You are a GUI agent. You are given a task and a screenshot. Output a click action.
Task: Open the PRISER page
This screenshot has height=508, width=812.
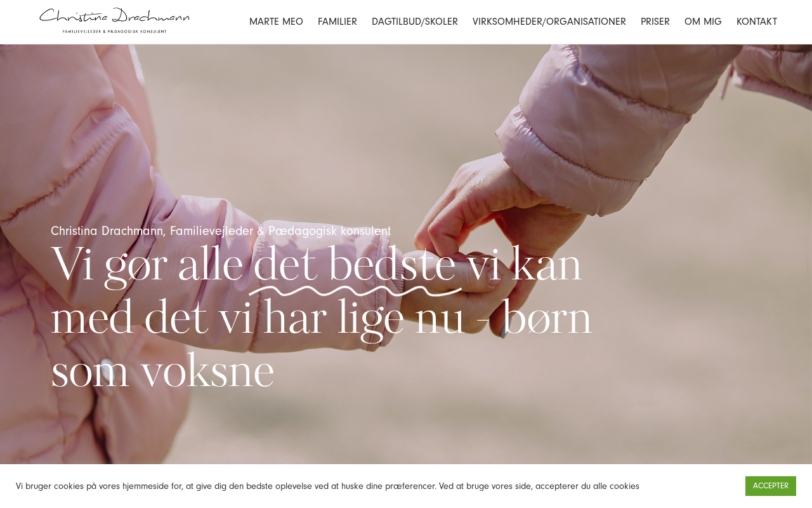pyautogui.click(x=655, y=22)
